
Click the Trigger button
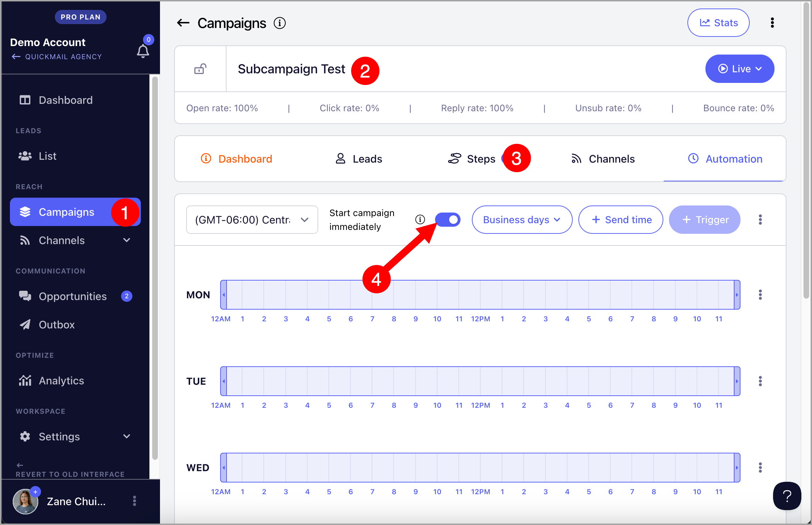pos(704,220)
